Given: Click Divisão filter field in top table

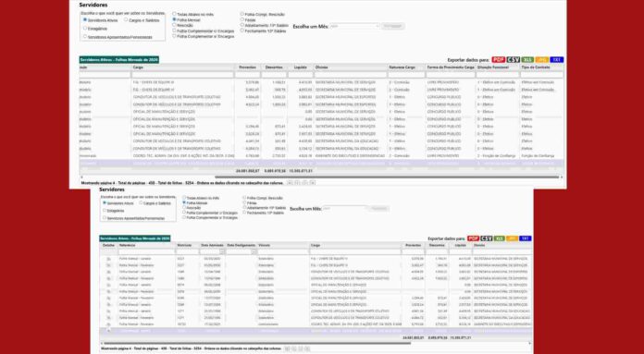Looking at the screenshot, I should (351, 75).
